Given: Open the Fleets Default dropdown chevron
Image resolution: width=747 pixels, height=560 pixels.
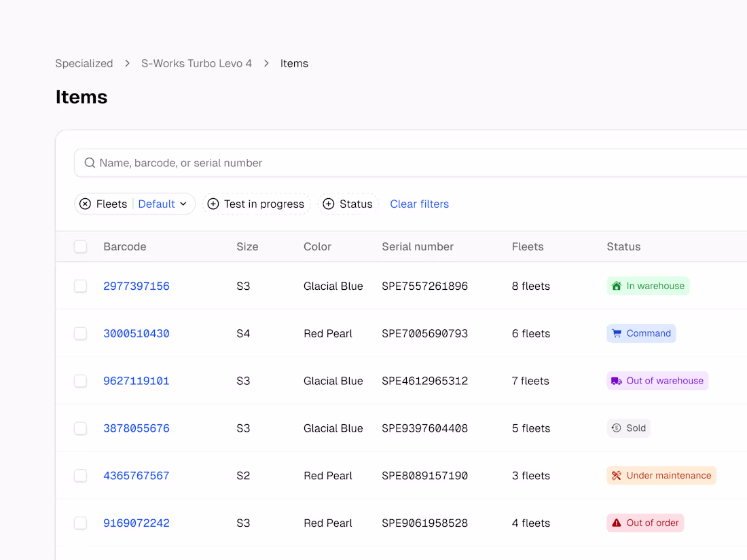Looking at the screenshot, I should point(183,204).
